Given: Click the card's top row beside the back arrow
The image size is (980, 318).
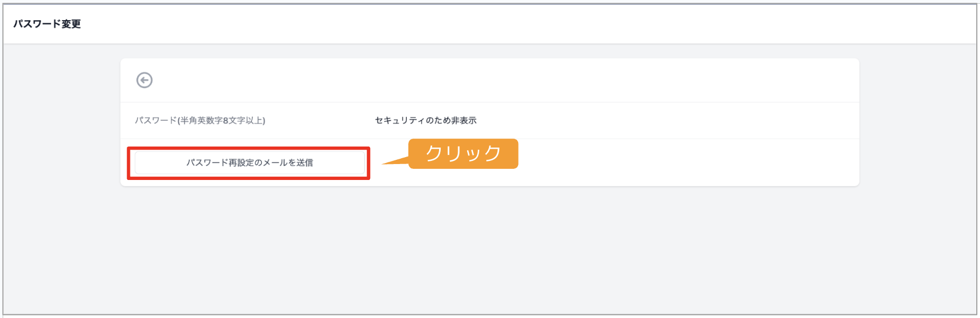Looking at the screenshot, I should 504,80.
